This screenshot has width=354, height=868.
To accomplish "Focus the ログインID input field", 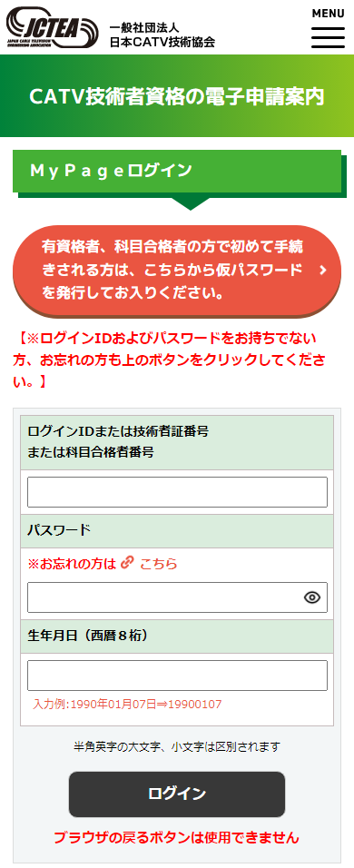I will coord(177,492).
